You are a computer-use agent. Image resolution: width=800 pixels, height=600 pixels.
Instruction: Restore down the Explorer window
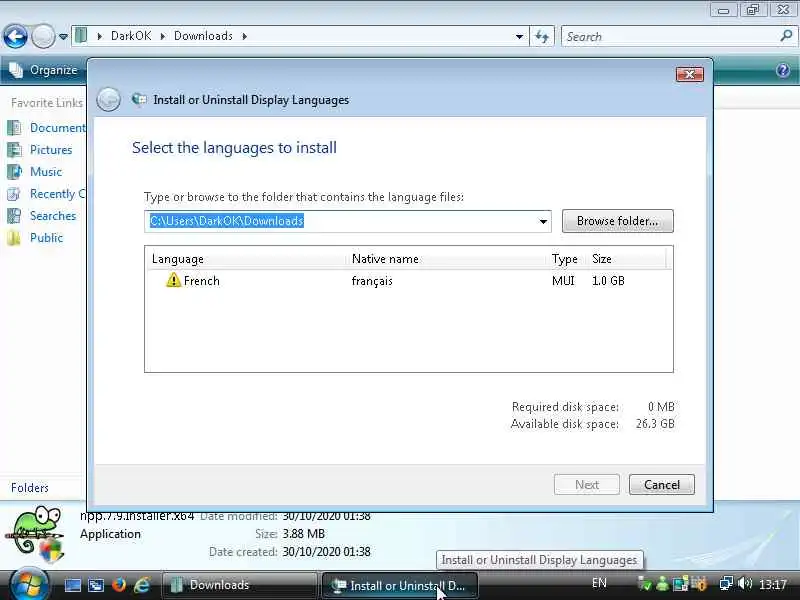point(754,9)
